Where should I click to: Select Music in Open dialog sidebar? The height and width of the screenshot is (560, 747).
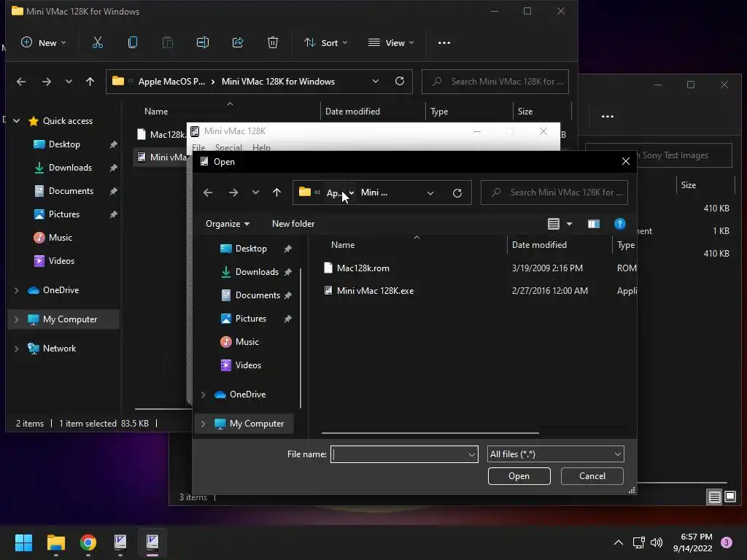click(x=247, y=342)
